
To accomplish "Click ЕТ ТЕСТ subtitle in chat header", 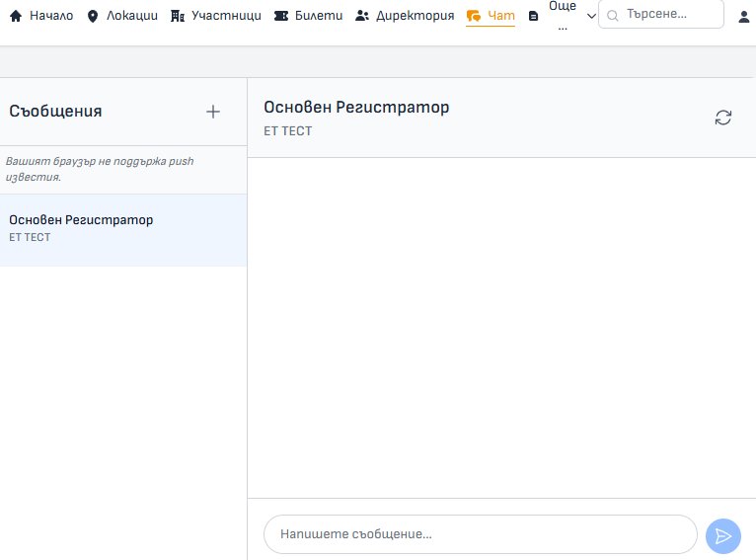I will pyautogui.click(x=288, y=131).
